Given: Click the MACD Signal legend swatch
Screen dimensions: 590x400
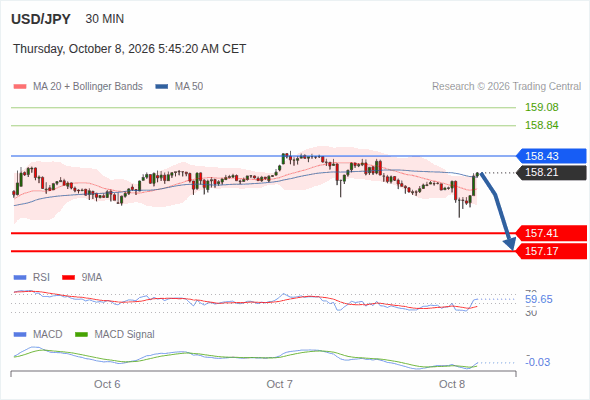Looking at the screenshot, I should [x=82, y=335].
